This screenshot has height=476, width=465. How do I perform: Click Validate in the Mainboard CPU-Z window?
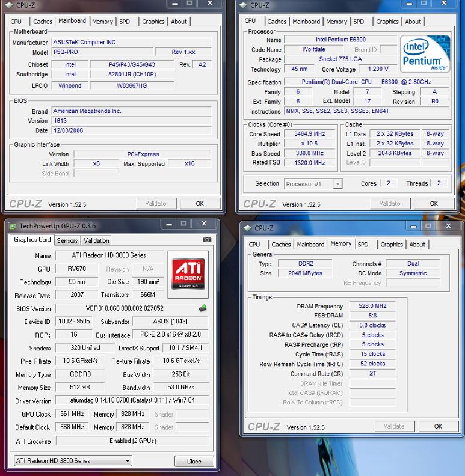coord(156,203)
